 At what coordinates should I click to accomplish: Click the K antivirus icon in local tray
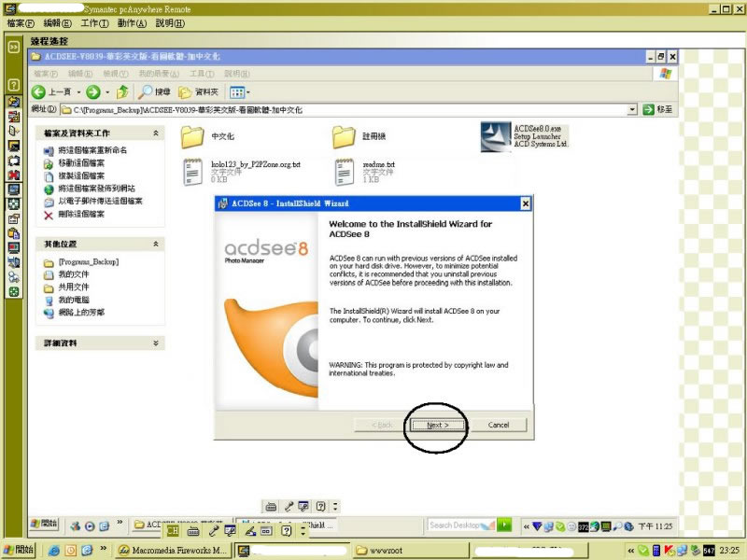669,551
